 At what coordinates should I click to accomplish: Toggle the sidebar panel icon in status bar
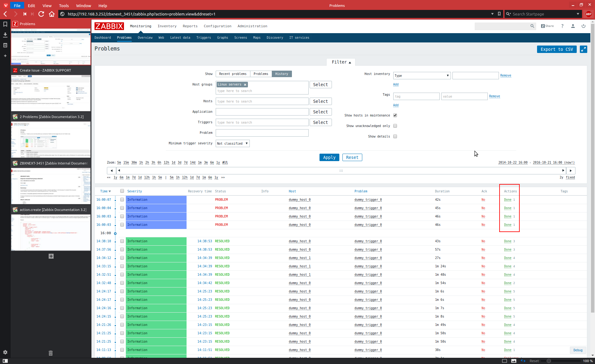click(5, 361)
